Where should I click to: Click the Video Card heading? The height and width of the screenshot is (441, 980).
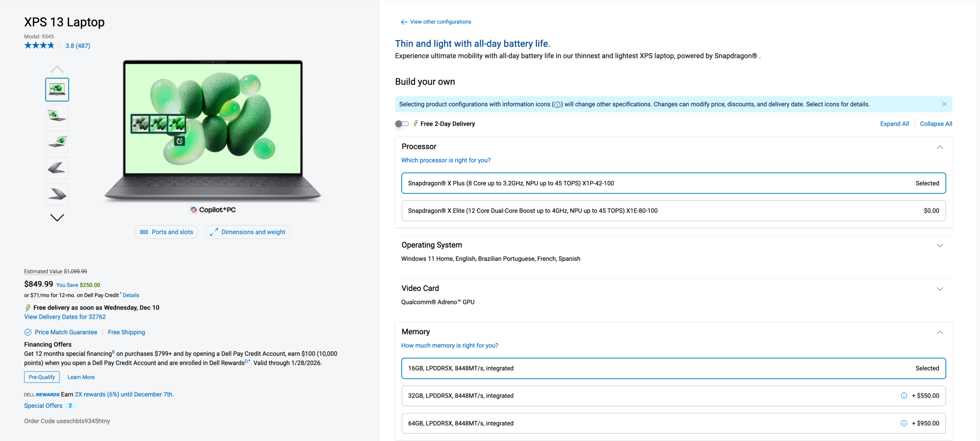420,288
